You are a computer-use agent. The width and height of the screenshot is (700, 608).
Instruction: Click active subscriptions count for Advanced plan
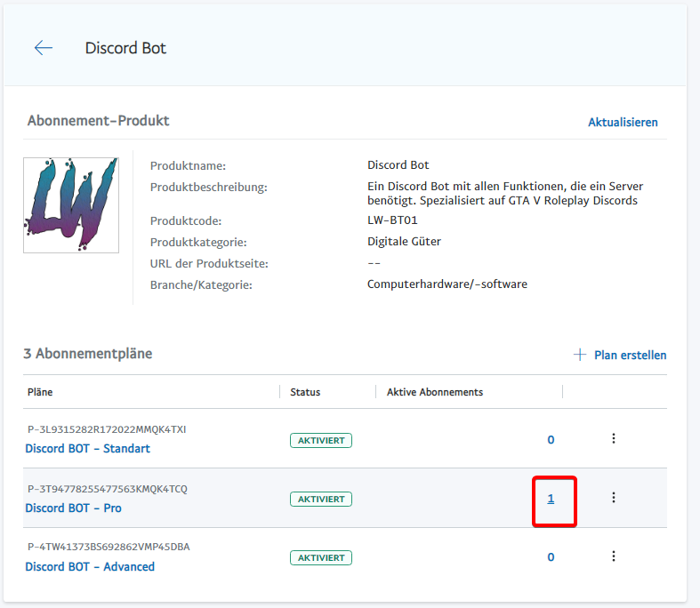551,557
